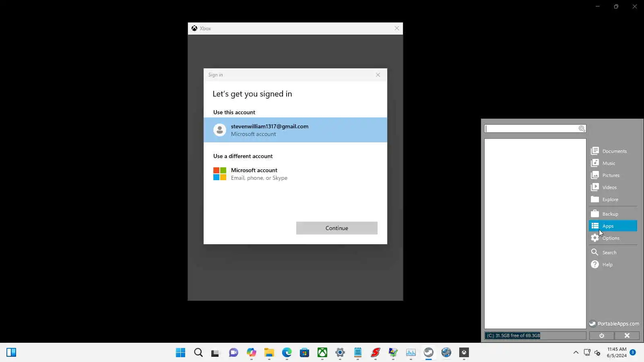
Task: Click the "Use a different account" label
Action: [x=243, y=156]
